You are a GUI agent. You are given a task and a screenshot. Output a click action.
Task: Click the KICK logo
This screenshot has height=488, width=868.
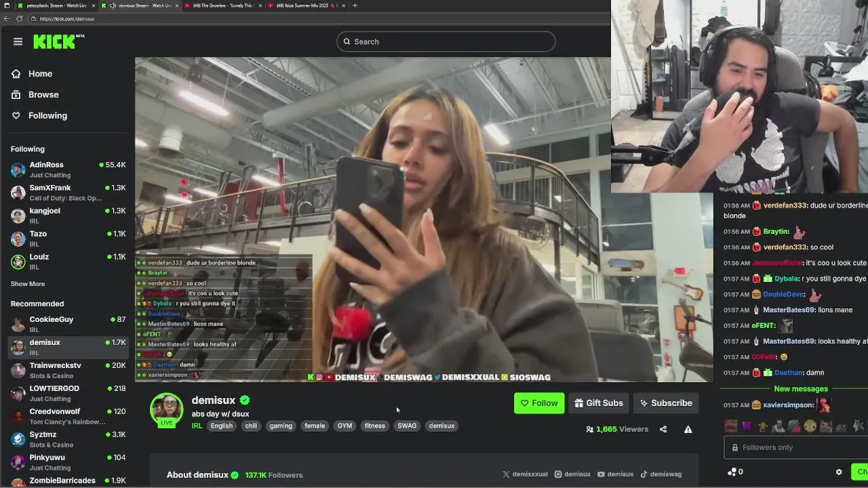tap(58, 41)
